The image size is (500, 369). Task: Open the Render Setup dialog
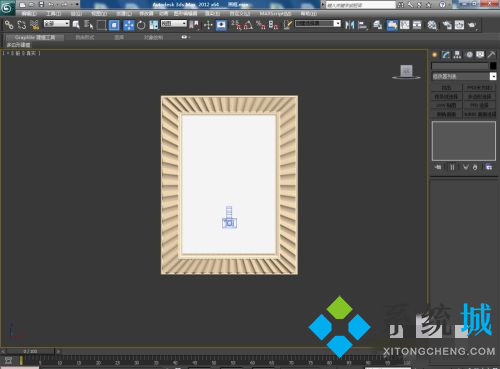pyautogui.click(x=447, y=25)
